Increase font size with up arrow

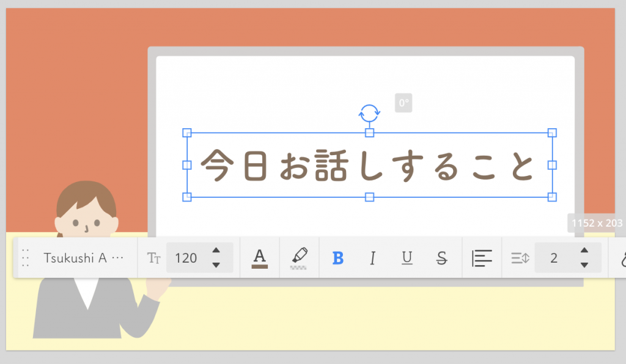pyautogui.click(x=216, y=251)
